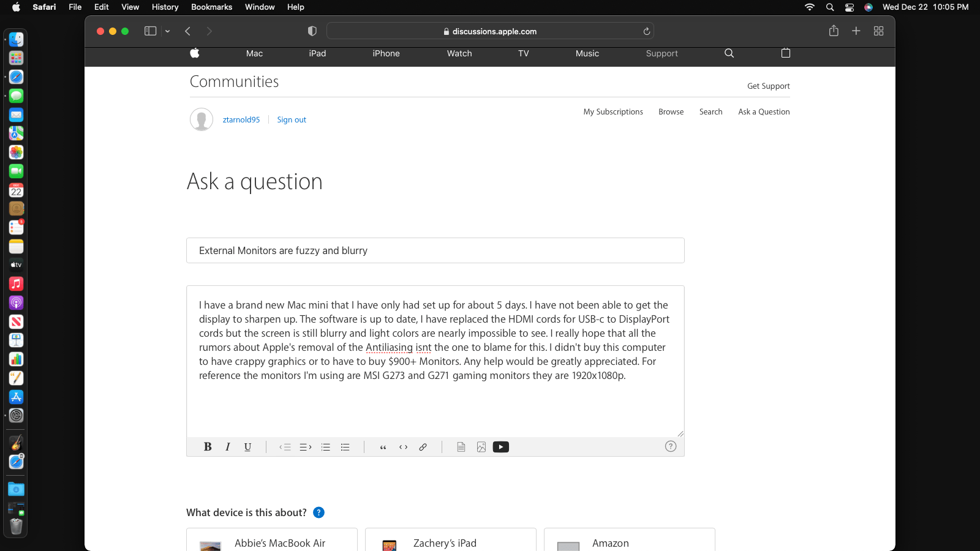
Task: Insert an image attachment
Action: 481,447
